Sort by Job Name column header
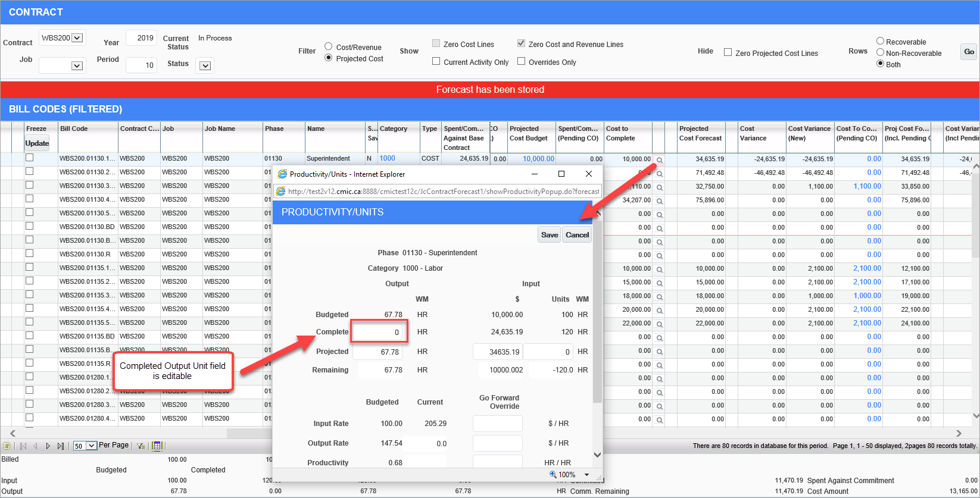The width and height of the screenshot is (980, 498). [x=220, y=129]
